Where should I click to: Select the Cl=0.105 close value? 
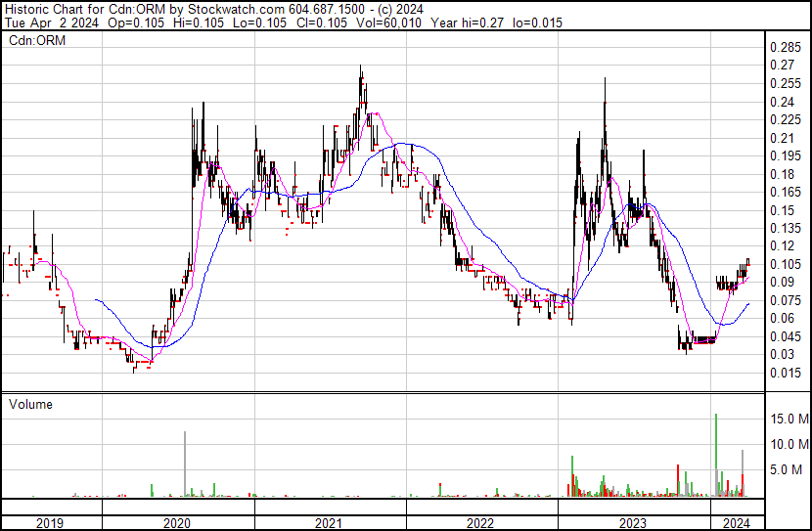(x=322, y=22)
